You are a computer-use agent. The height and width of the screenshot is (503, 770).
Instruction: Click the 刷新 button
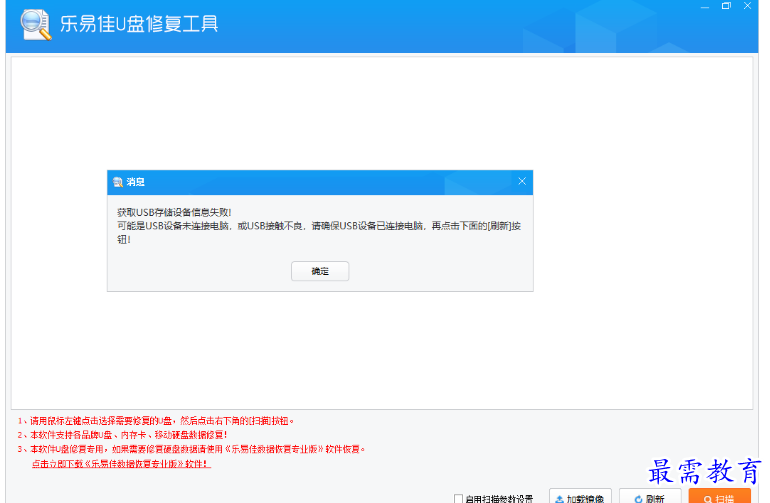coord(650,497)
